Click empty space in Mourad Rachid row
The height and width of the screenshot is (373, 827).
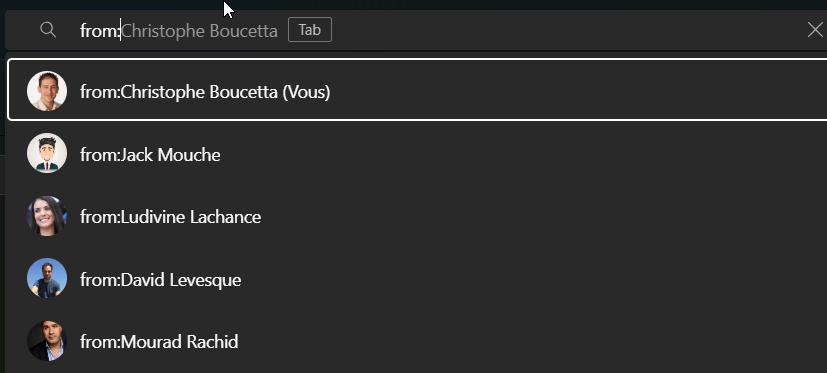pyautogui.click(x=533, y=342)
